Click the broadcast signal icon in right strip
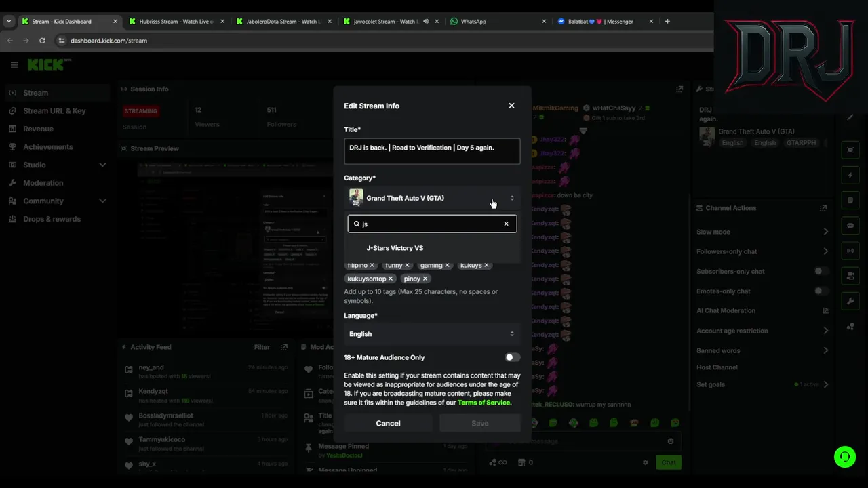 coord(850,251)
